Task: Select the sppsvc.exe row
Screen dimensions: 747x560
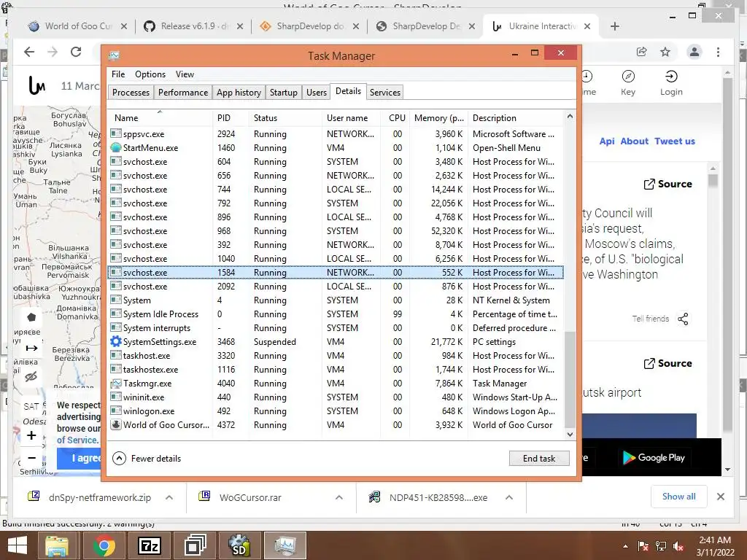Action: tap(336, 134)
